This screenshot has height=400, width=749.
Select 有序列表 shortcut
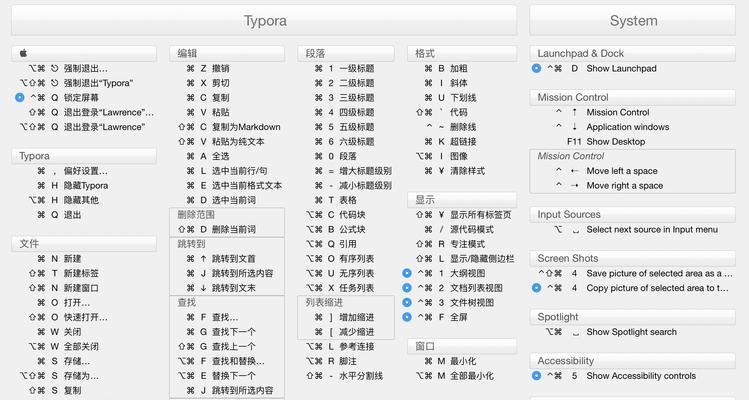click(x=340, y=259)
